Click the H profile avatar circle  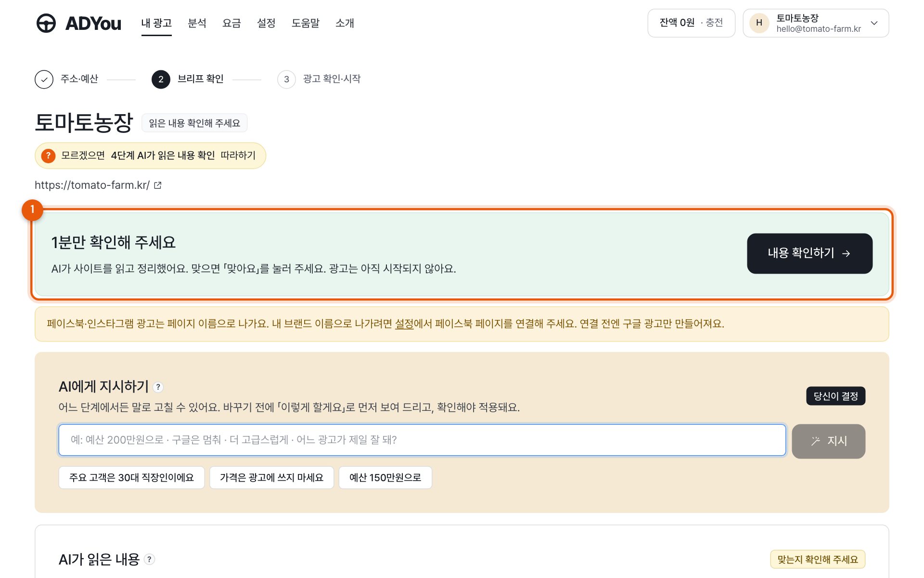pyautogui.click(x=759, y=23)
